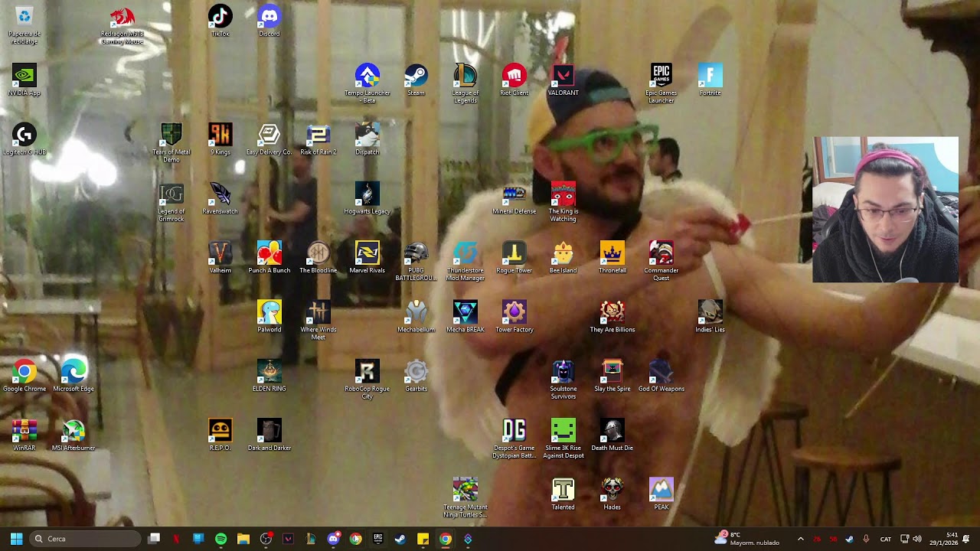Open The Bloodline game icon
This screenshot has width=980, height=551.
pyautogui.click(x=318, y=257)
